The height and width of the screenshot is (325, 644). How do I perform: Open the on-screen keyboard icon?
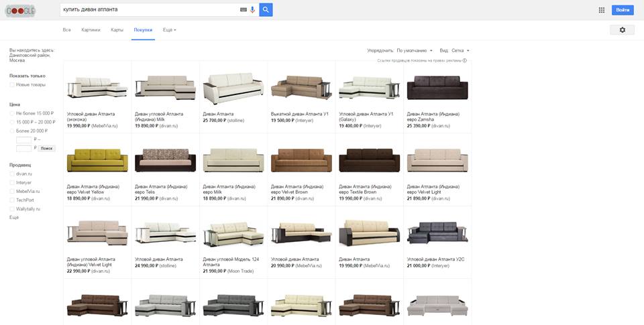click(x=243, y=10)
